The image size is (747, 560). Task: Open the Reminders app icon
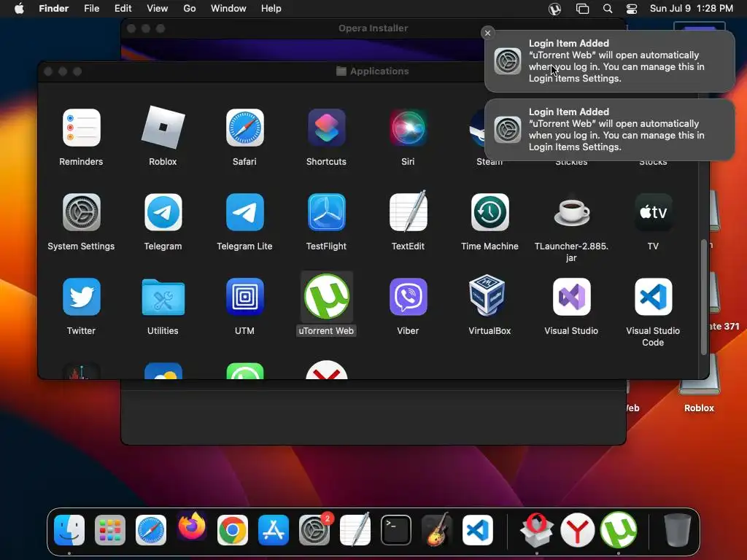pos(82,128)
